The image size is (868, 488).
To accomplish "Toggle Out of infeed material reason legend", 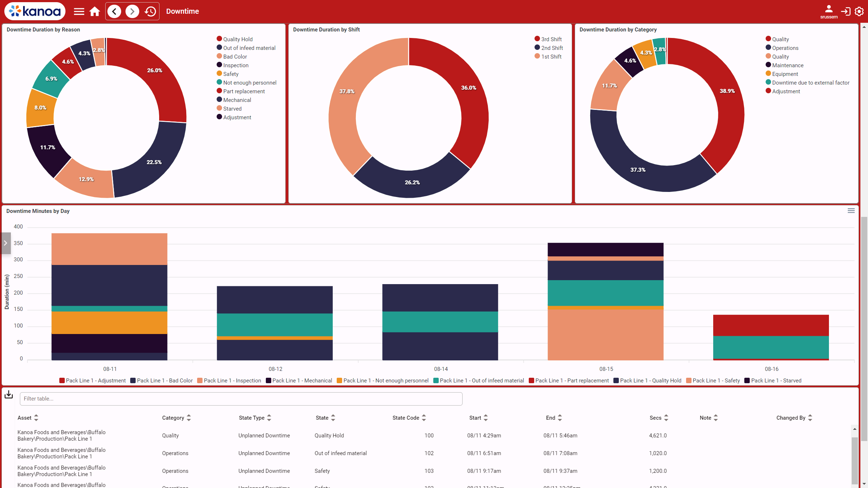I will point(246,48).
